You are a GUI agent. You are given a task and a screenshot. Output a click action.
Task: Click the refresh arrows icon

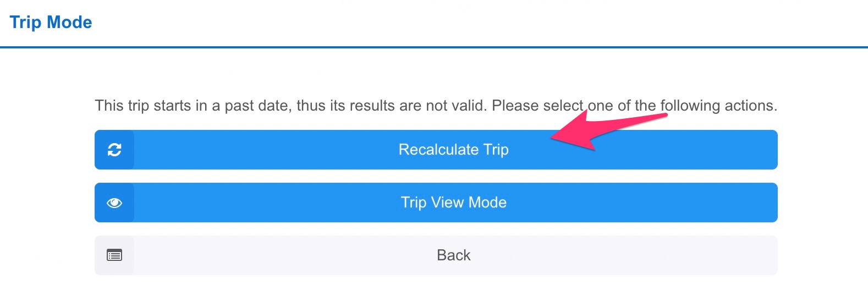pos(114,150)
